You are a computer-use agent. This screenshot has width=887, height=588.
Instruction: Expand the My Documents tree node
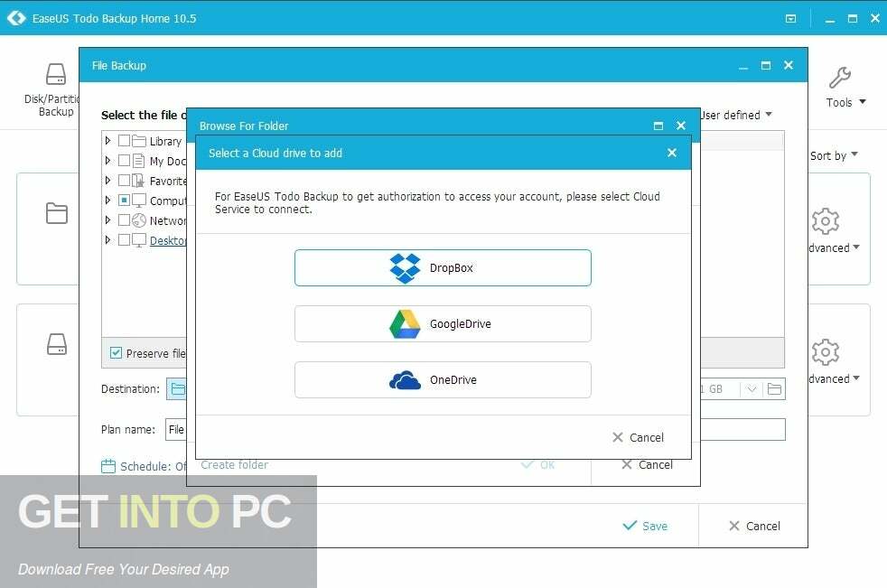(x=107, y=161)
